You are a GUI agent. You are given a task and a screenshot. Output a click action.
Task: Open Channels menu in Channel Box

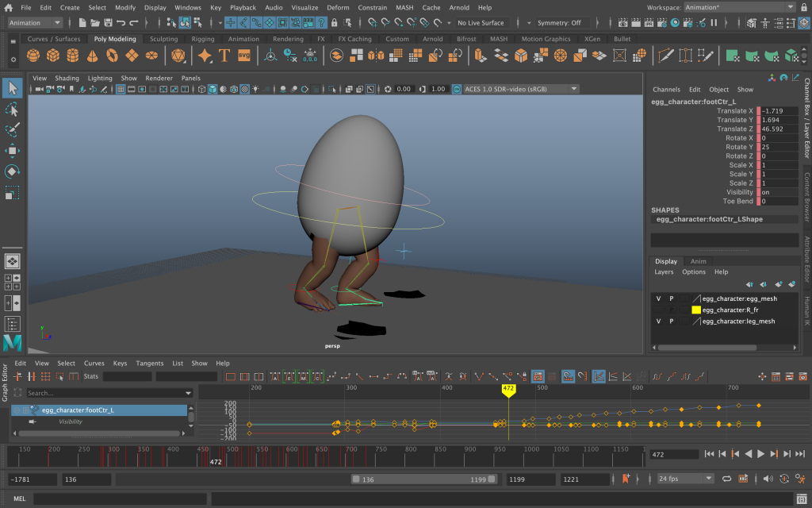(x=666, y=90)
